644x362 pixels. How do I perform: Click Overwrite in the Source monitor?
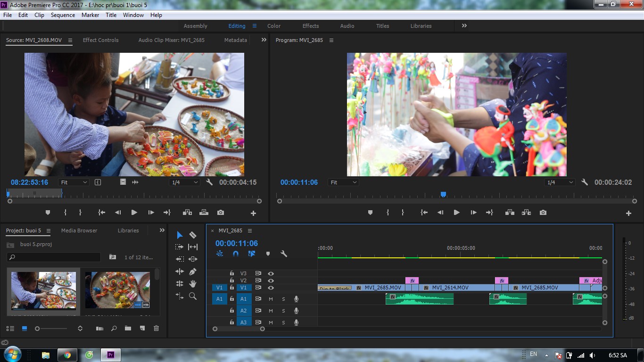click(x=204, y=213)
